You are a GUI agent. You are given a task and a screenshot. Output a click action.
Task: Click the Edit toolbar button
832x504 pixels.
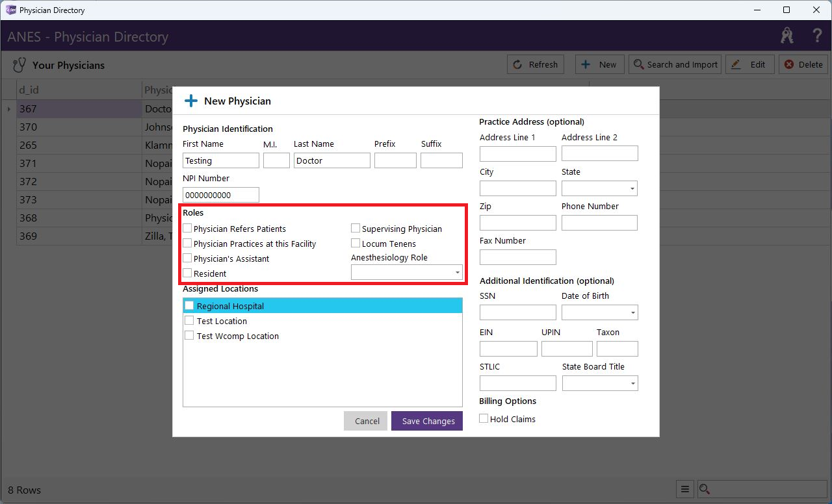click(x=749, y=64)
